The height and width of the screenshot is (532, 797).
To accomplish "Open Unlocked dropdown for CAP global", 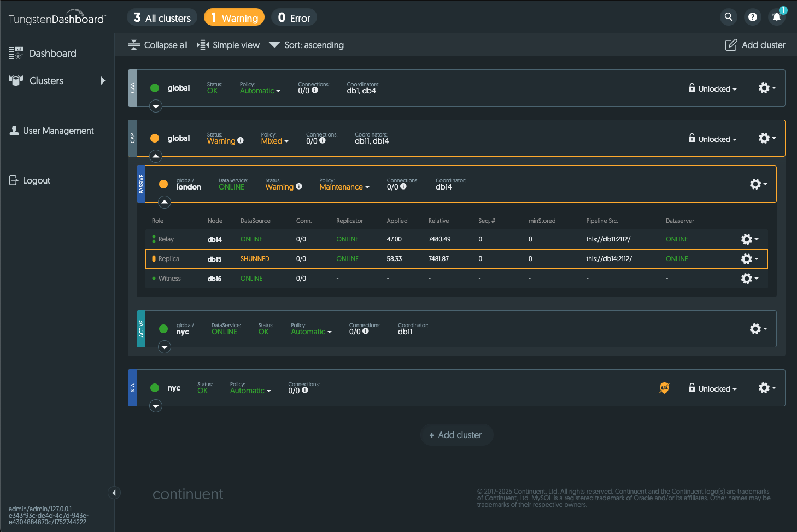I will point(713,139).
